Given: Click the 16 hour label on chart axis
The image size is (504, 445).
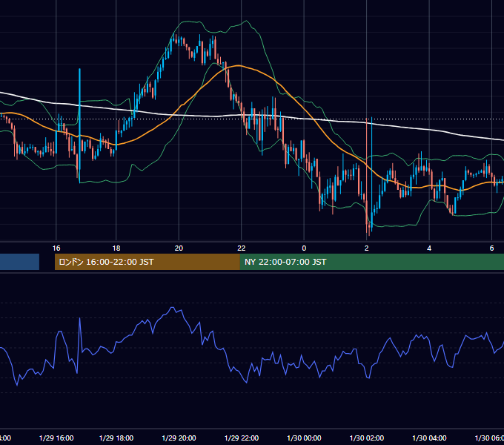Looking at the screenshot, I should pyautogui.click(x=56, y=248).
